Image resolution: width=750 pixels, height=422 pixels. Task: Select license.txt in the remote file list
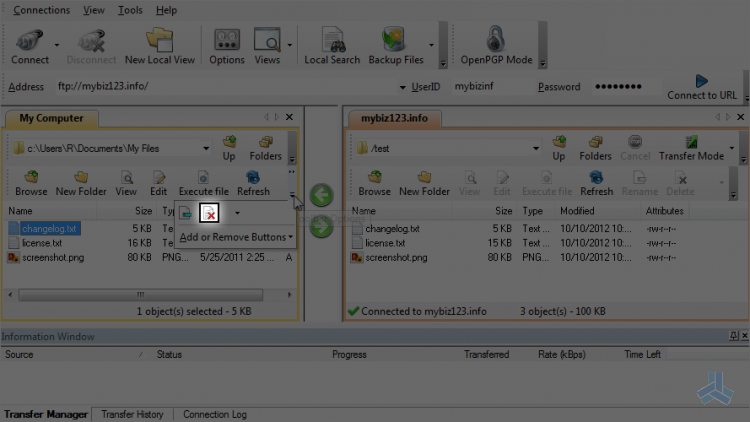pos(385,243)
